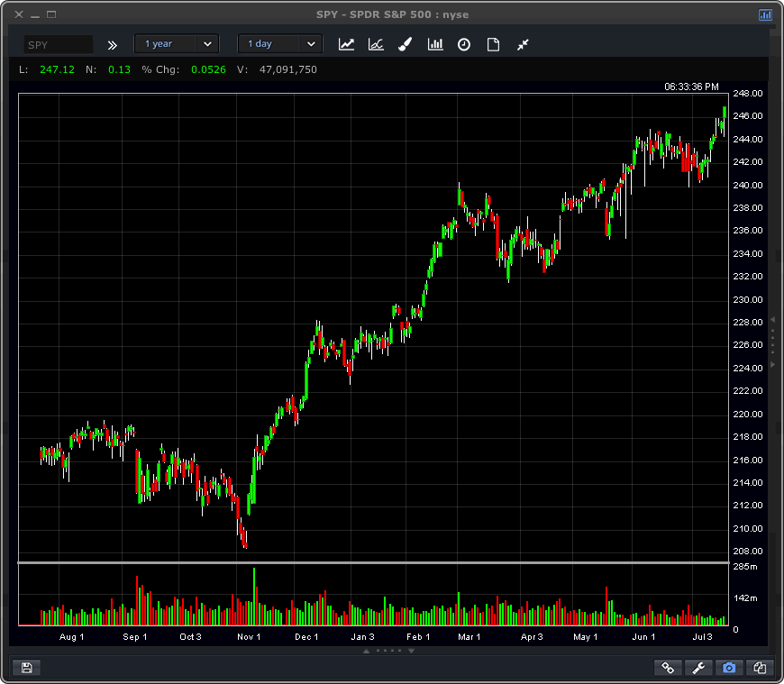784x684 pixels.
Task: Save chart with floppy disk icon
Action: point(26,668)
